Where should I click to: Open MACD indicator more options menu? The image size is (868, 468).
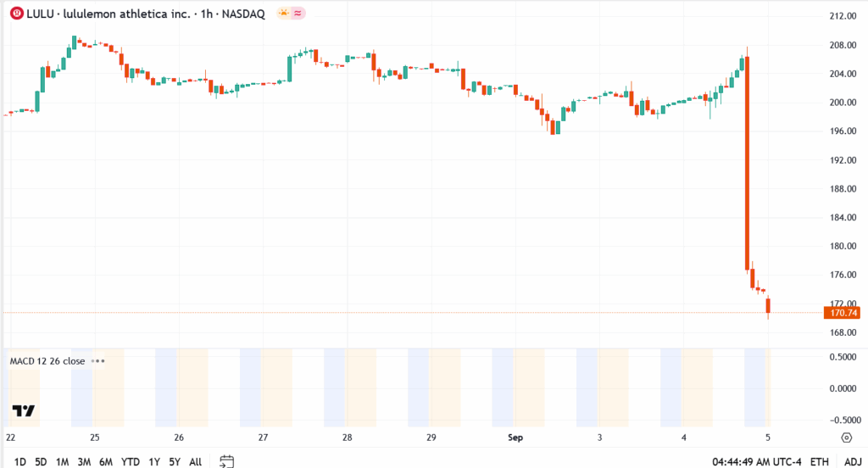coord(97,360)
